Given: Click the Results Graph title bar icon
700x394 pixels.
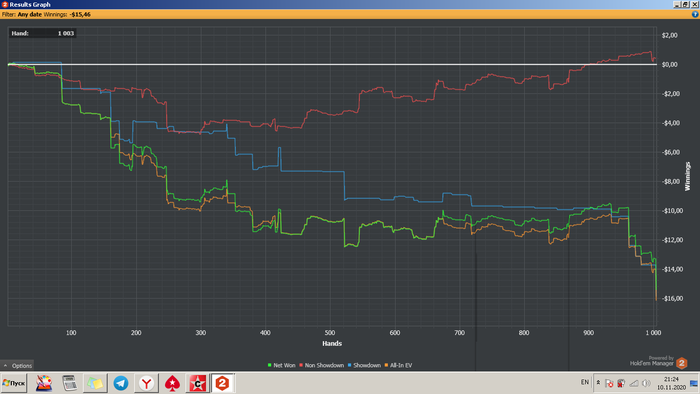Looking at the screenshot, I should (4, 4).
